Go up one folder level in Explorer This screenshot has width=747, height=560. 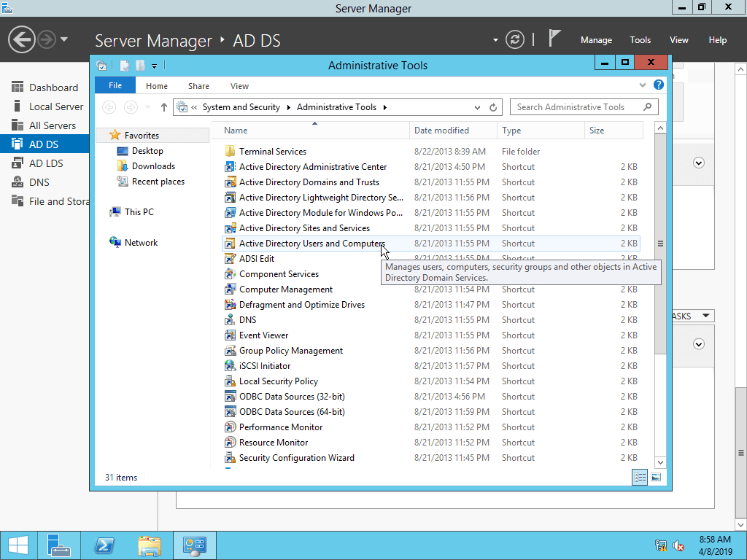click(164, 107)
